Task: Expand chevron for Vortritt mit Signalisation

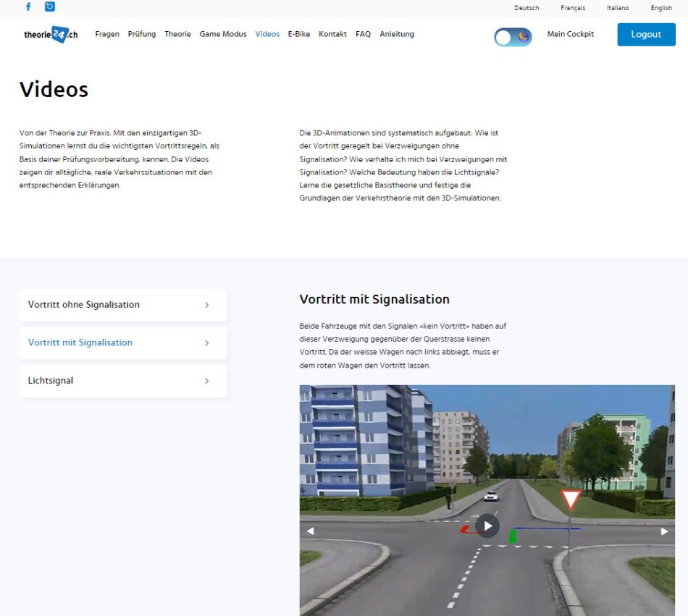Action: click(x=206, y=343)
